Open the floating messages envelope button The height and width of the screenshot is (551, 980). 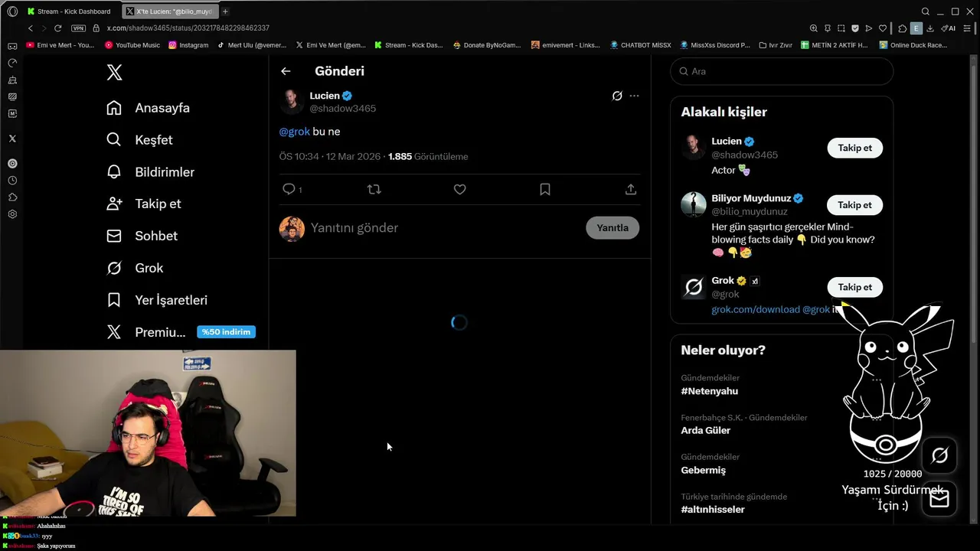tap(939, 500)
